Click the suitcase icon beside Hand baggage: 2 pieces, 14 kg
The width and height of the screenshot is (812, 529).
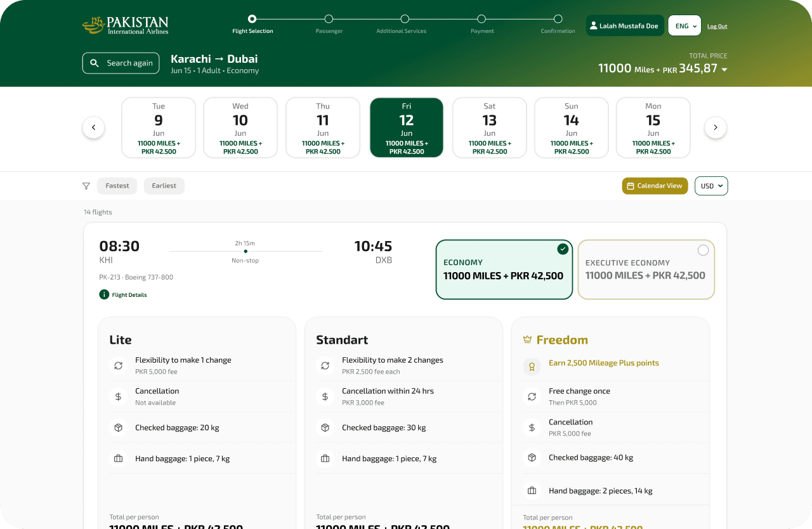coord(532,490)
